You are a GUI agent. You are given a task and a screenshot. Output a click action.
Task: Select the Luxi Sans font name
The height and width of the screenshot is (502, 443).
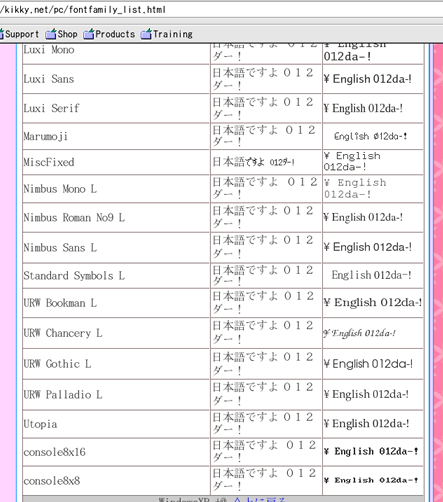49,79
